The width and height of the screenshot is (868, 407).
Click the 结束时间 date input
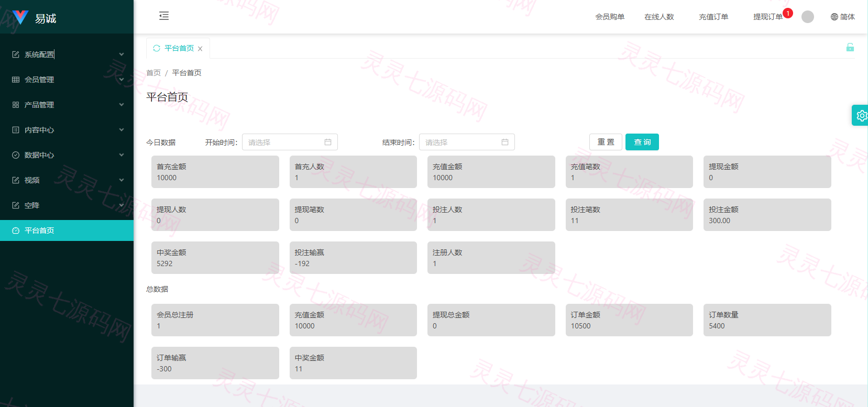click(467, 142)
